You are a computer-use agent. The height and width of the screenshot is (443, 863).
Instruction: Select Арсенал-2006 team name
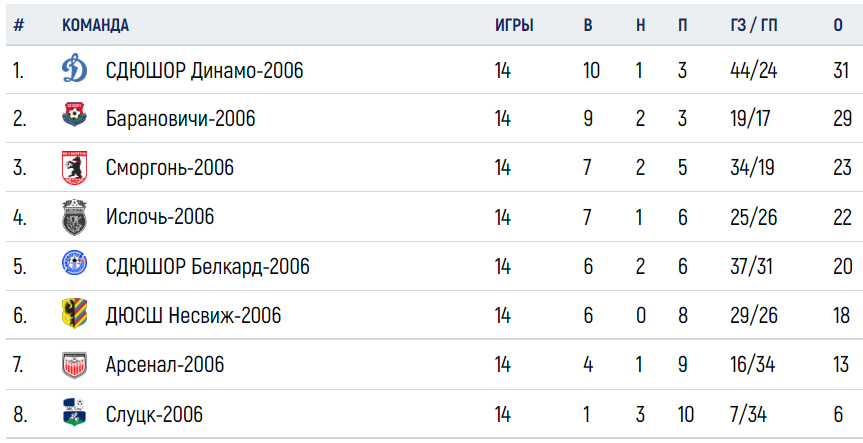(x=165, y=365)
